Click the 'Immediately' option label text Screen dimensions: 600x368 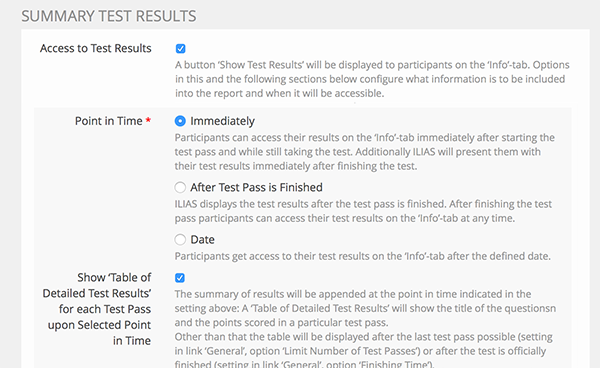click(x=222, y=121)
